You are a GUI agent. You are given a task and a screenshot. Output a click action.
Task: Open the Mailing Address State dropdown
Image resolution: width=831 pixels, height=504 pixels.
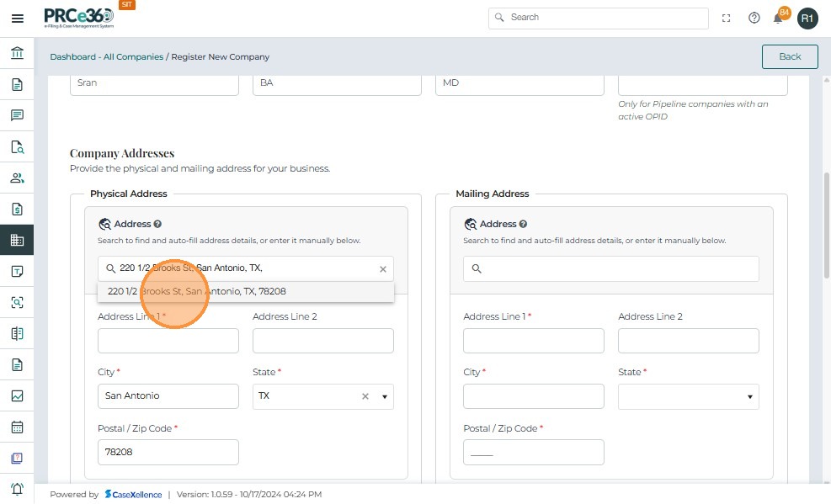click(x=749, y=396)
